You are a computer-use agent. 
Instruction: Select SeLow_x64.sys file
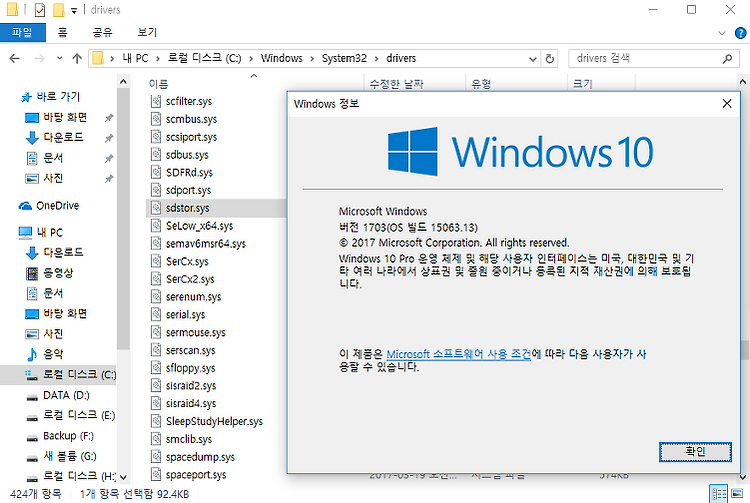(199, 226)
